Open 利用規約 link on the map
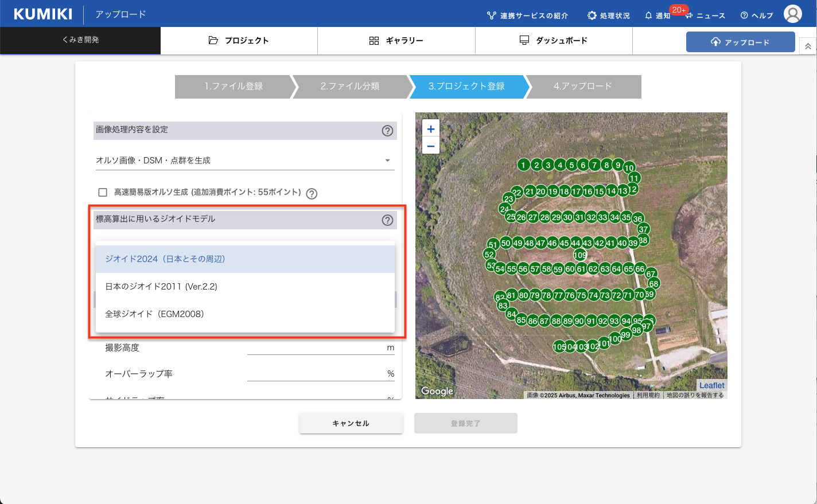817x504 pixels. (x=648, y=395)
